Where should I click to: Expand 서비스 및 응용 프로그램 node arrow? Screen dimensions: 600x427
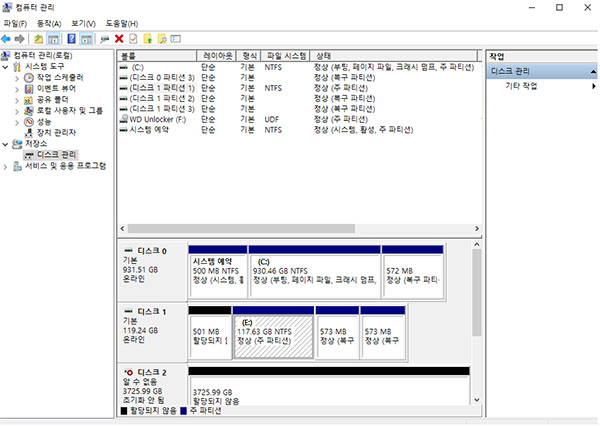pyautogui.click(x=5, y=166)
